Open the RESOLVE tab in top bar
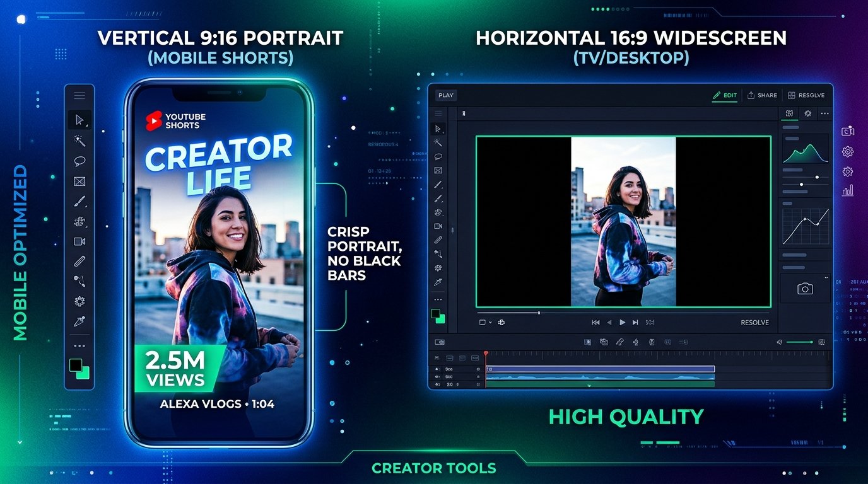868x484 pixels. pyautogui.click(x=806, y=95)
